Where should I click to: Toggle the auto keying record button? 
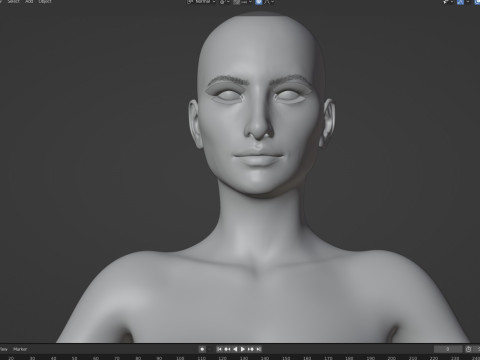tap(202, 349)
